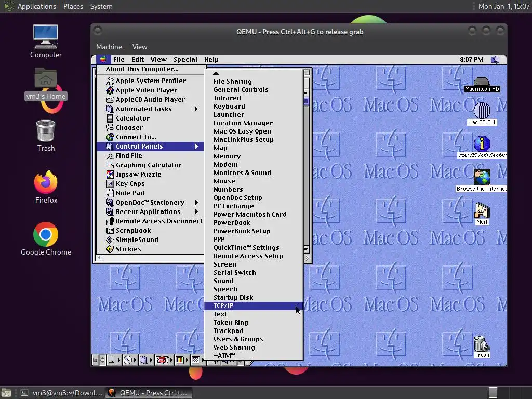Open Mac OS Special menu
Screen dimensions: 532x399
[x=185, y=60]
